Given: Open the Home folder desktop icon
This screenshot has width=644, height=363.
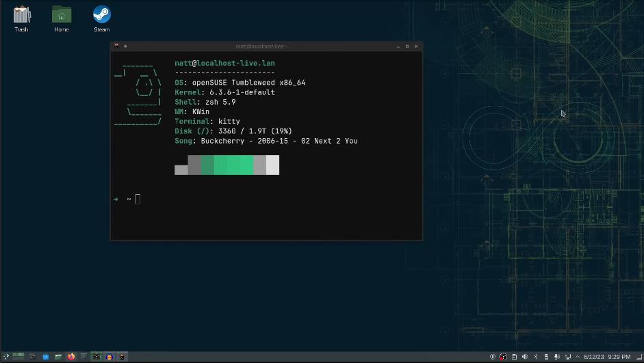Looking at the screenshot, I should coord(62,19).
